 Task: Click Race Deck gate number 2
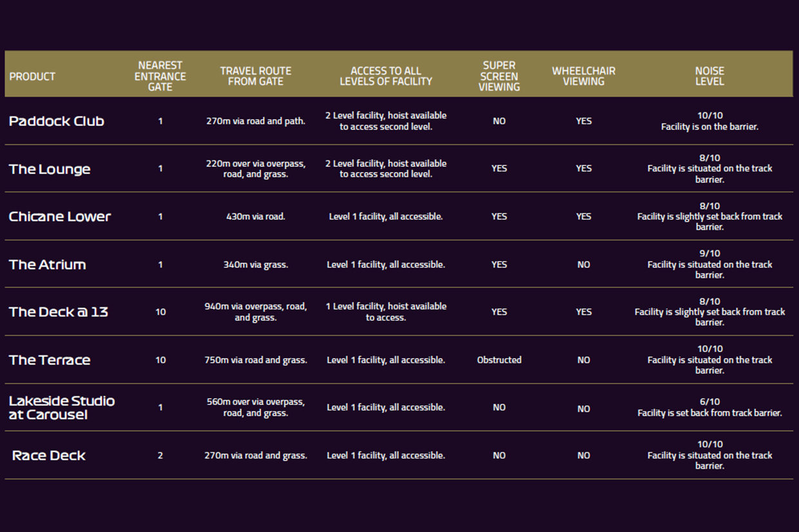point(160,455)
